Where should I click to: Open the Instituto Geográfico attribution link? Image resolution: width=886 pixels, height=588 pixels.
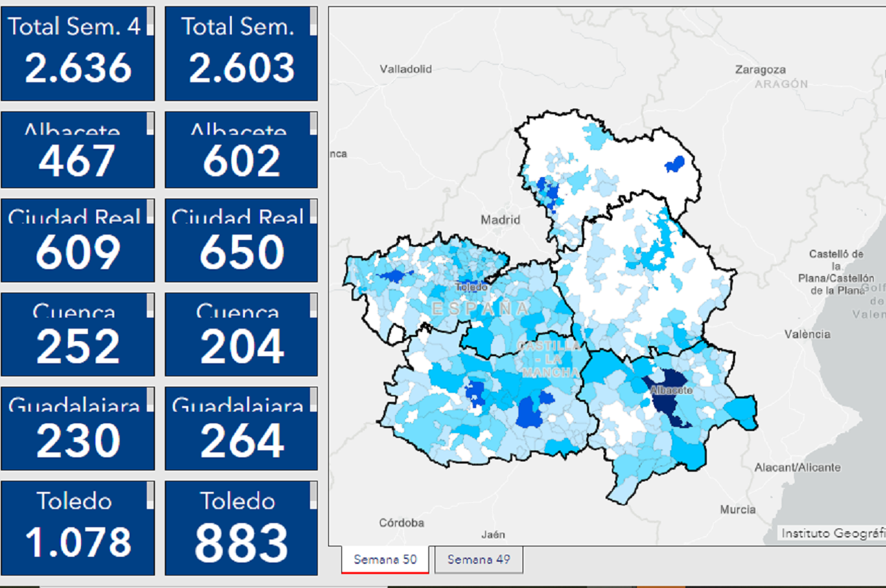pos(833,533)
